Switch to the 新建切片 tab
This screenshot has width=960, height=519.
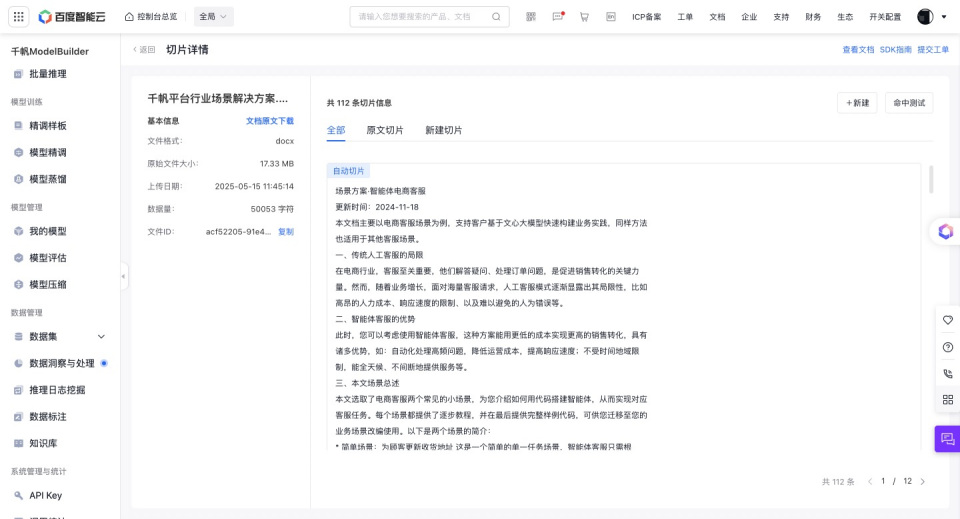tap(443, 130)
